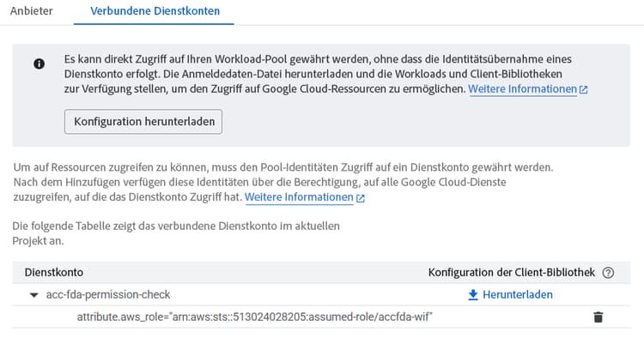This screenshot has height=338, width=644.
Task: Click the info icon in the notice box
Action: coord(39,64)
